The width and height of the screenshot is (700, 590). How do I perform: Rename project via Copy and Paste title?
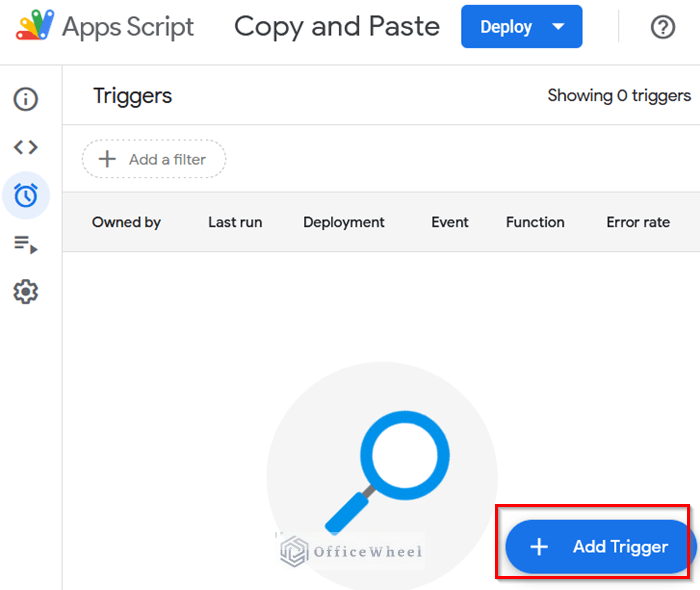pos(337,26)
